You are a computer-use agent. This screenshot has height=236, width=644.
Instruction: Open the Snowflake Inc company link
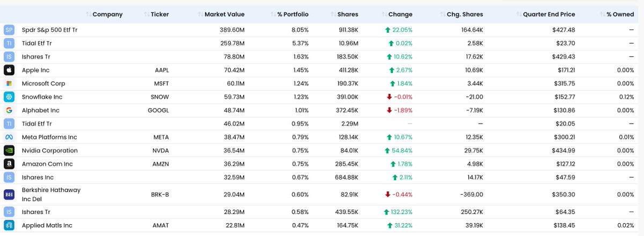click(x=42, y=97)
